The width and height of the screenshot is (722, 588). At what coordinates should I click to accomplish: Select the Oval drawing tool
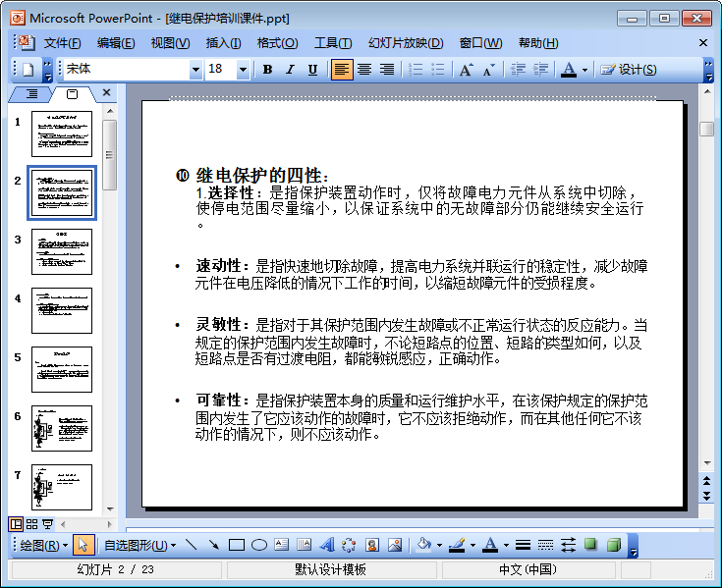[259, 545]
